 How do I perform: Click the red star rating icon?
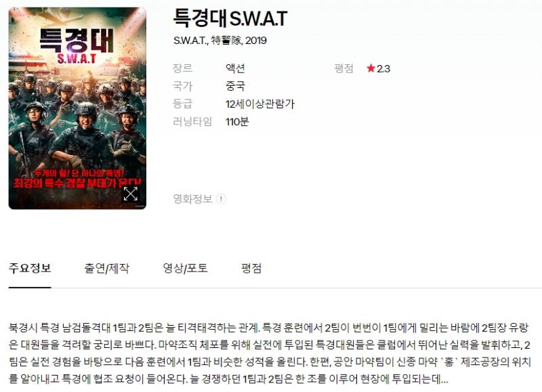[x=371, y=68]
